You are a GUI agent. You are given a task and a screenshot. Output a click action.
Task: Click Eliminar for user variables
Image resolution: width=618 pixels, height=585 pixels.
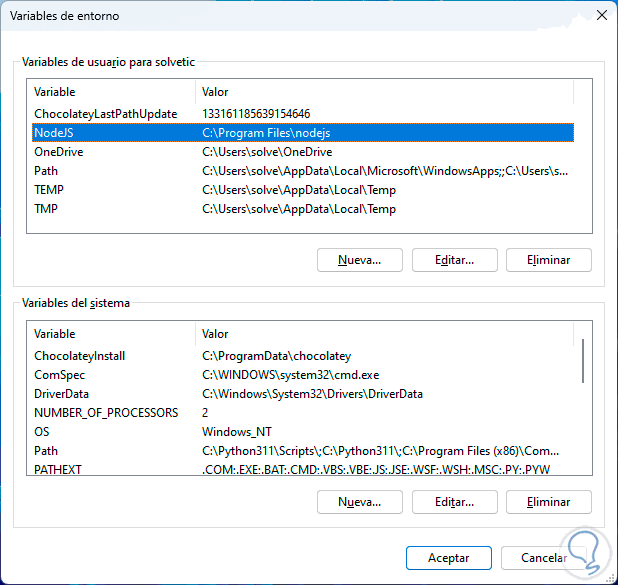pyautogui.click(x=549, y=260)
